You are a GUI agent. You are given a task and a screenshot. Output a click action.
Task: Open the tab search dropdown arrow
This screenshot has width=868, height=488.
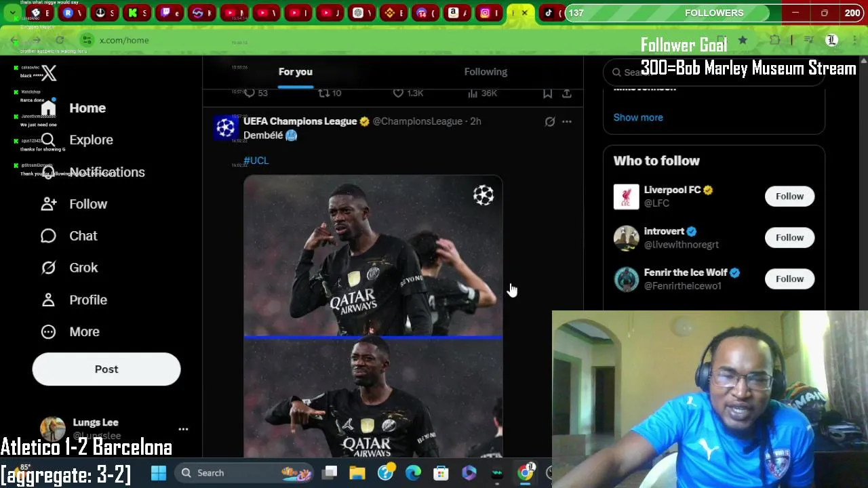[12, 13]
